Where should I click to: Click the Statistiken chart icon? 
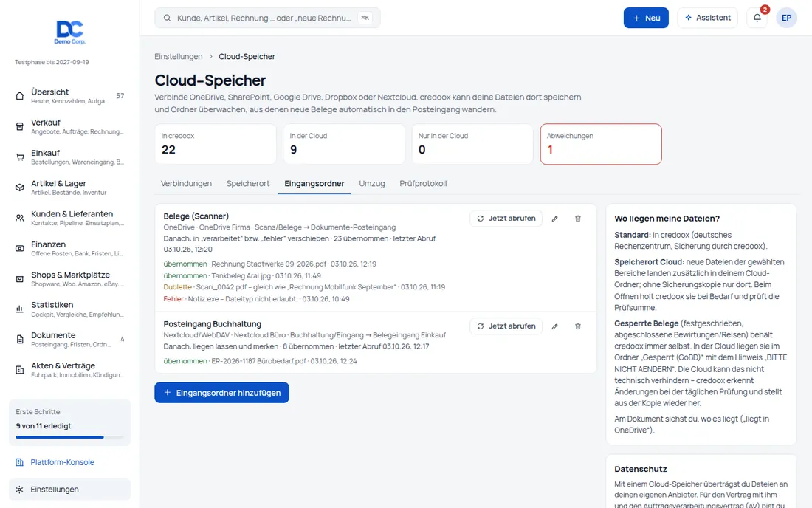(x=20, y=309)
